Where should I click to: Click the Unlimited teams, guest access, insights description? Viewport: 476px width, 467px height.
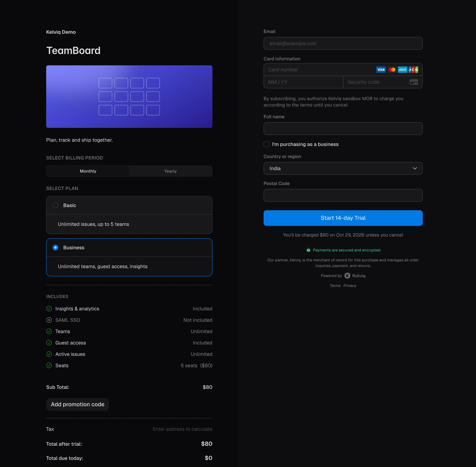coord(102,266)
